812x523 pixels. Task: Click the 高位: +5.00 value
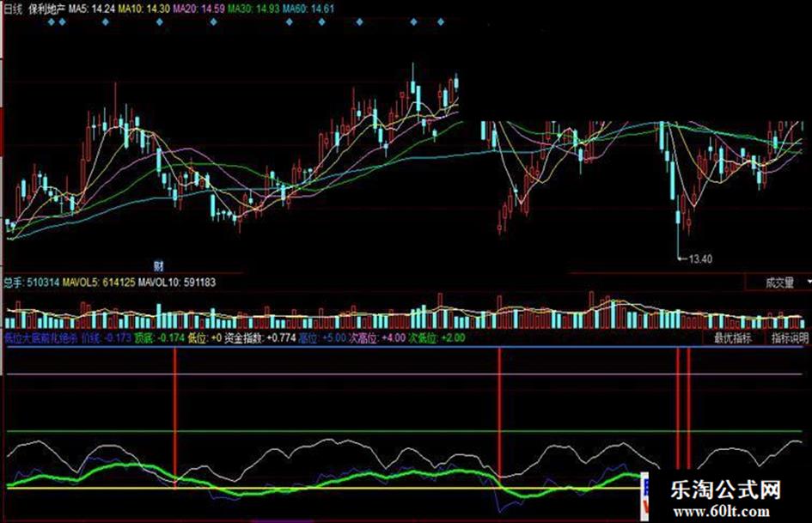pyautogui.click(x=322, y=338)
